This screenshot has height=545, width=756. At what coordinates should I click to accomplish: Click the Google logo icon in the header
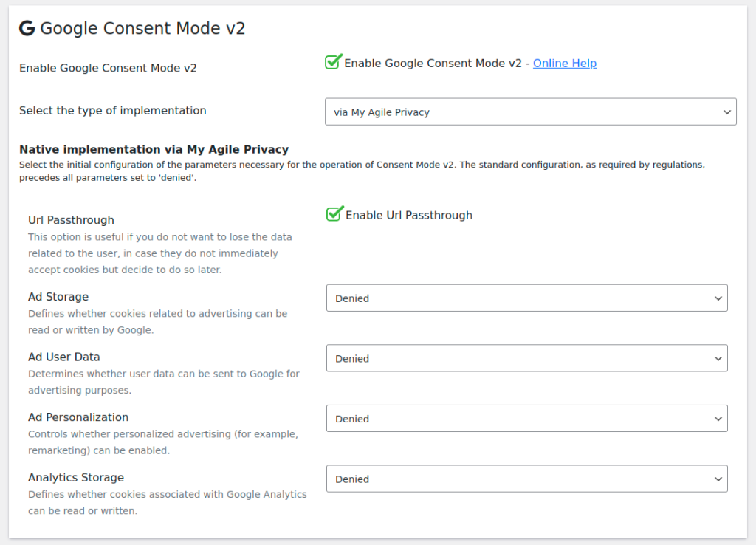tap(27, 28)
